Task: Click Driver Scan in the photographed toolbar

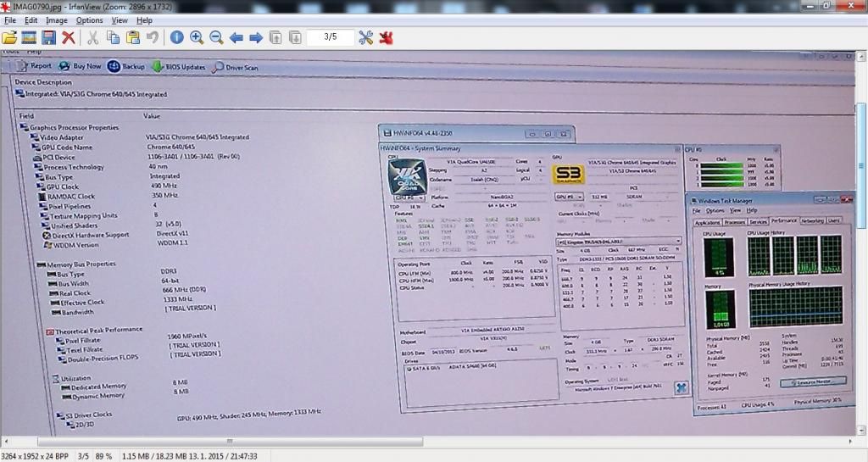Action: pos(236,68)
